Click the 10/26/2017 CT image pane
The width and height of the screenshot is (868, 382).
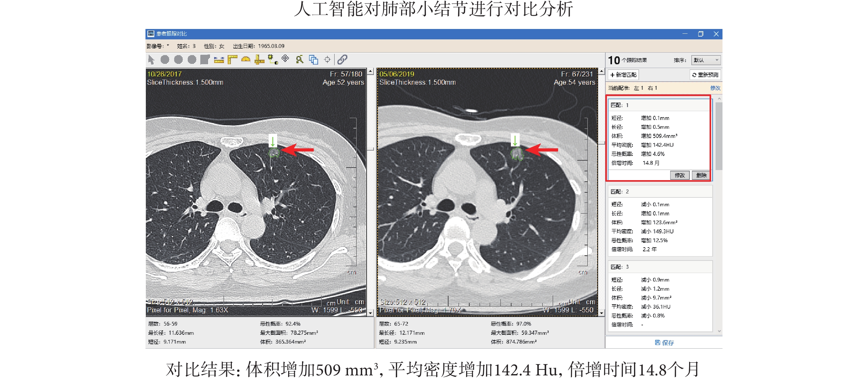tap(256, 192)
